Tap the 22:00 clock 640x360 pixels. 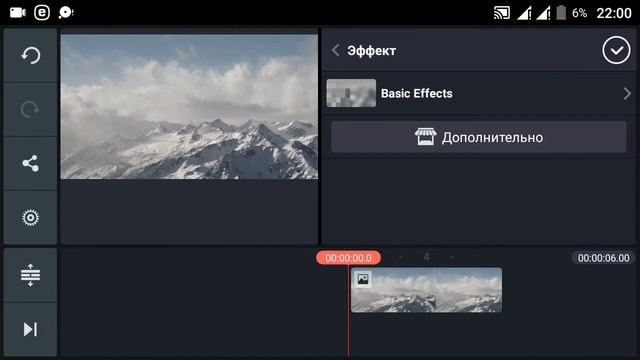coord(614,13)
